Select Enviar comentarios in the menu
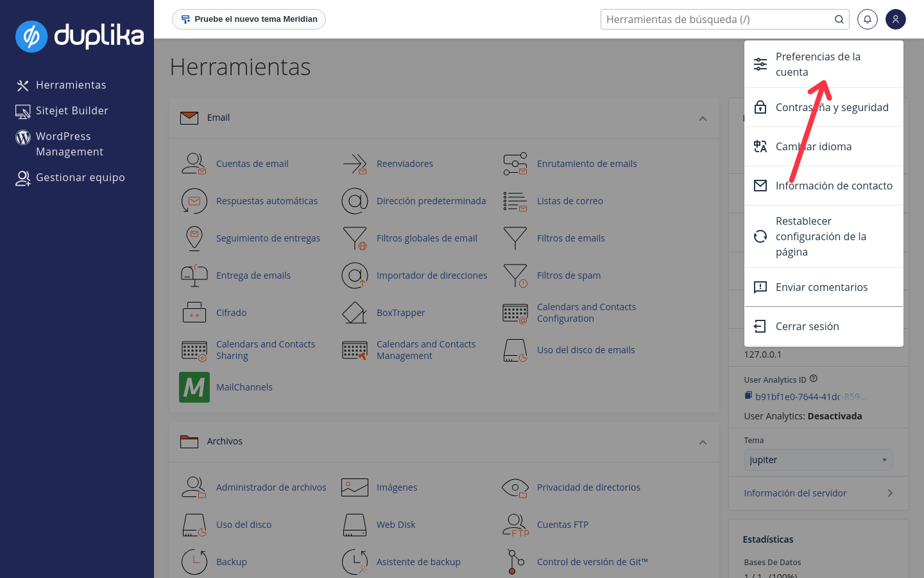 824,287
